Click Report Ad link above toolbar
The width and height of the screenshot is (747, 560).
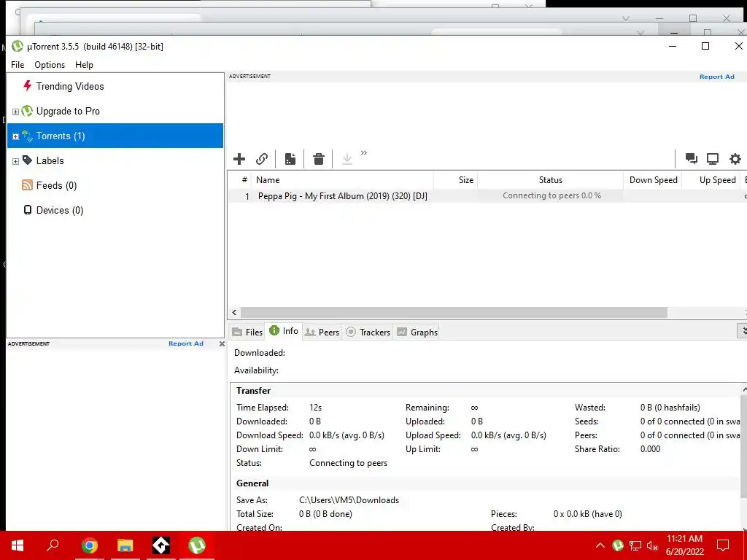pyautogui.click(x=716, y=77)
